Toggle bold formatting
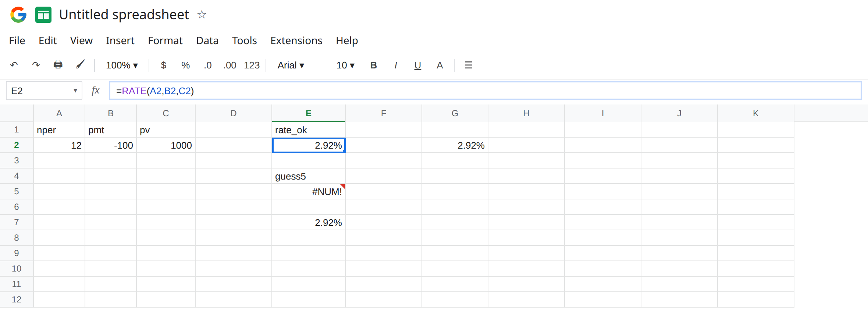The height and width of the screenshot is (312, 868). click(x=373, y=65)
